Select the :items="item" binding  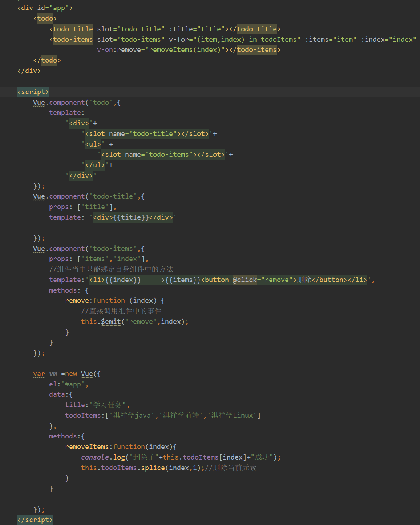[331, 40]
